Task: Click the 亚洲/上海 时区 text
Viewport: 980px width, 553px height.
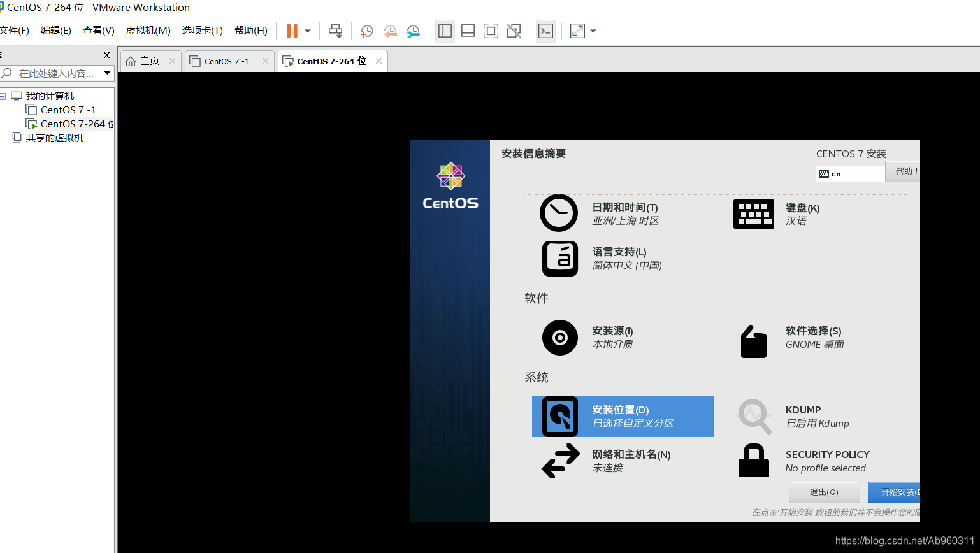Action: [x=626, y=221]
